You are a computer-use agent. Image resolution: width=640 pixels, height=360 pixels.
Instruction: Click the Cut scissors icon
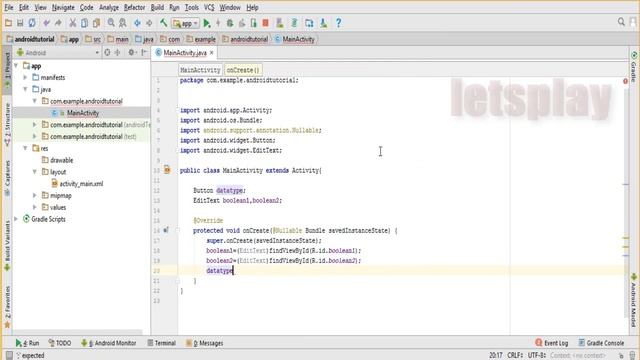coord(73,23)
